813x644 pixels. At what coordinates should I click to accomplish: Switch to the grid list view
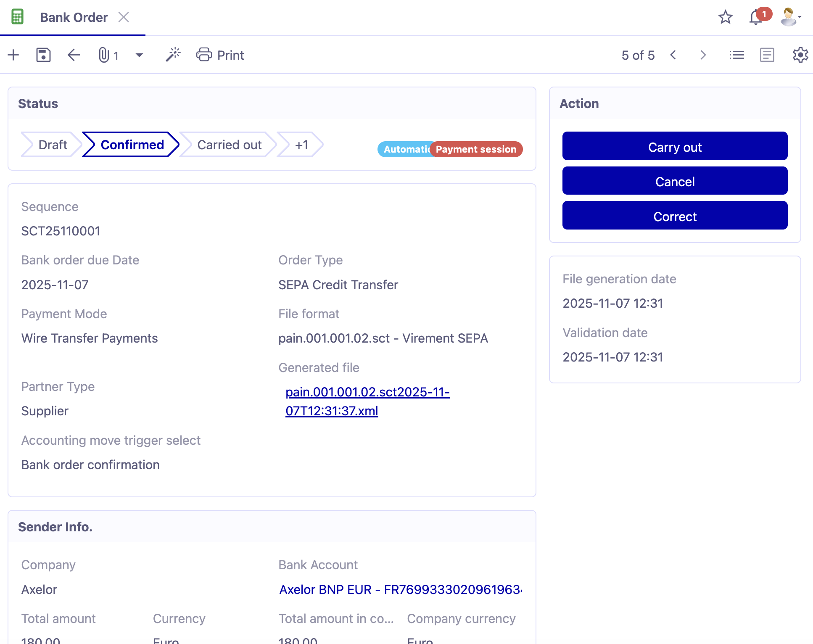tap(736, 55)
